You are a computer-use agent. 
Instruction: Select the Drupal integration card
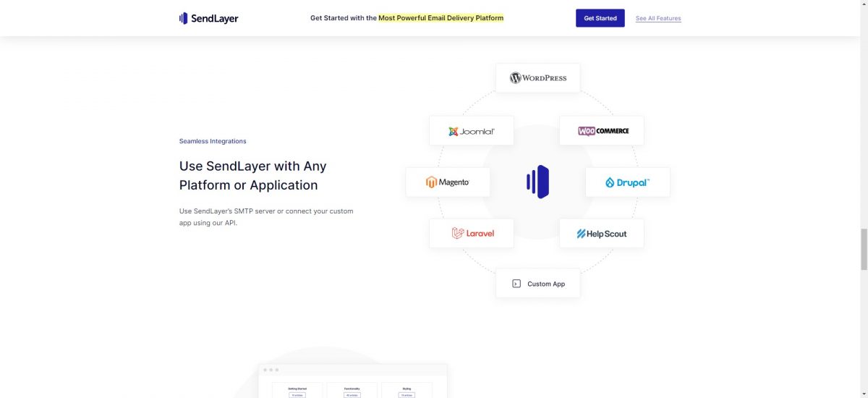click(x=627, y=182)
